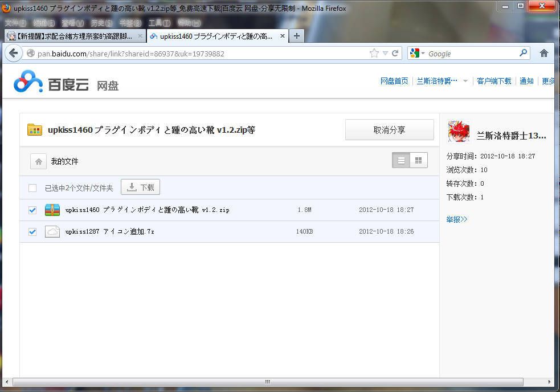Click the sharer's avatar image
This screenshot has height=392, width=560.
(x=459, y=132)
